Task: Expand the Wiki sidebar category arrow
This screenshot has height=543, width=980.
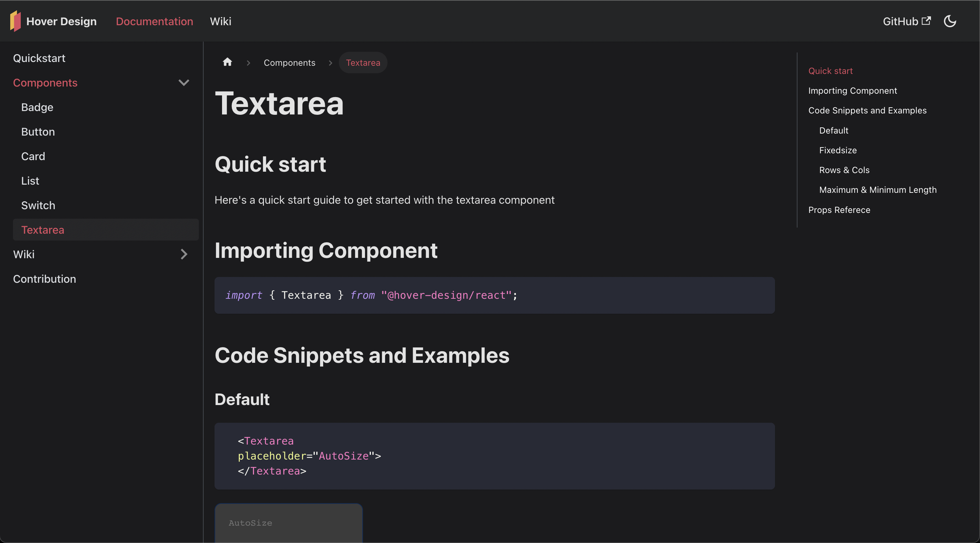Action: (x=184, y=254)
